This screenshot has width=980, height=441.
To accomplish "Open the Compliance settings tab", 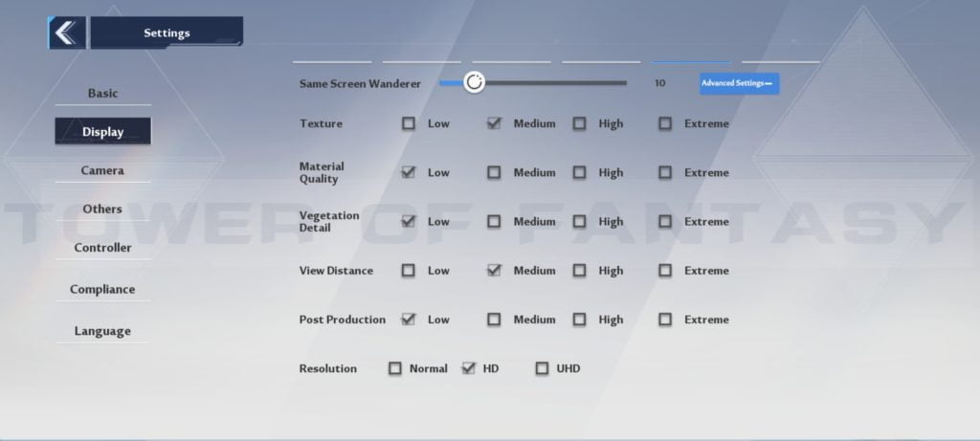I will [x=102, y=289].
